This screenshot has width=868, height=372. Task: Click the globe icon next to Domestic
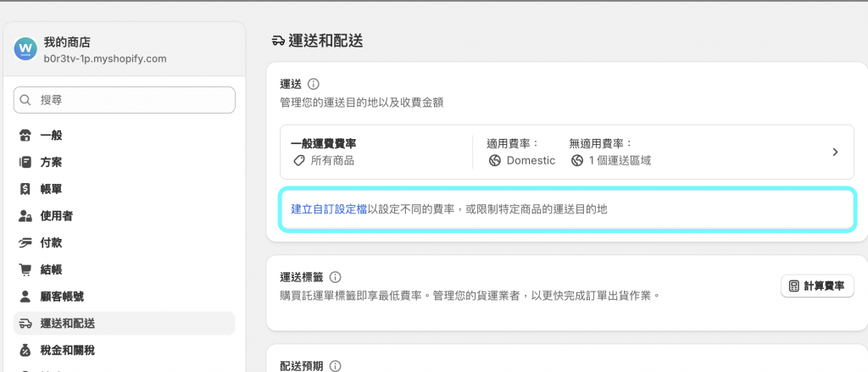pos(495,160)
